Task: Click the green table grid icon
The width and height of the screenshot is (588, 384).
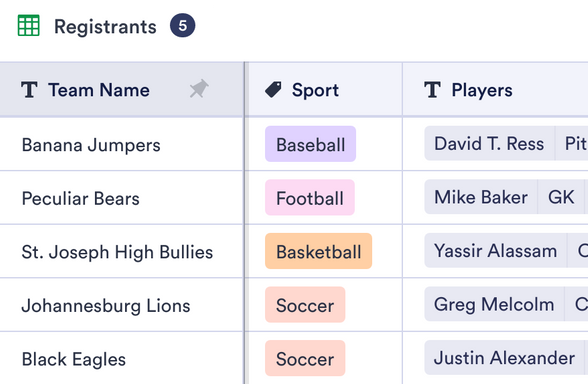Action: click(x=28, y=26)
